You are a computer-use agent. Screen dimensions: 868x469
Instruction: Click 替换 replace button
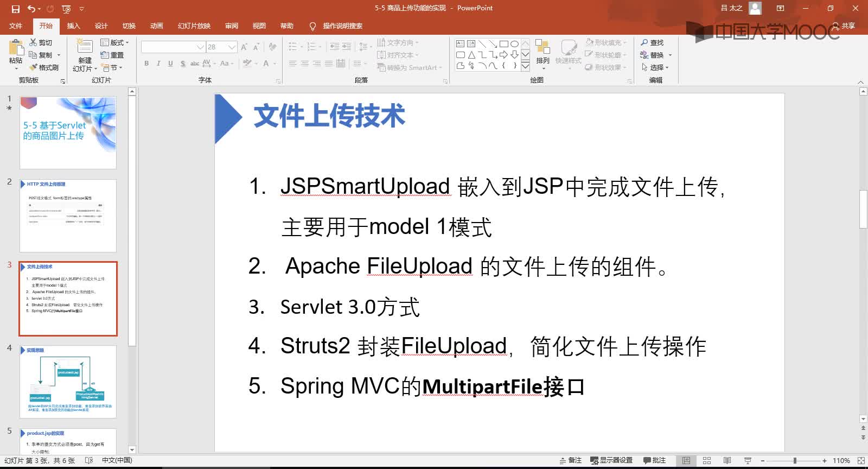[x=653, y=55]
